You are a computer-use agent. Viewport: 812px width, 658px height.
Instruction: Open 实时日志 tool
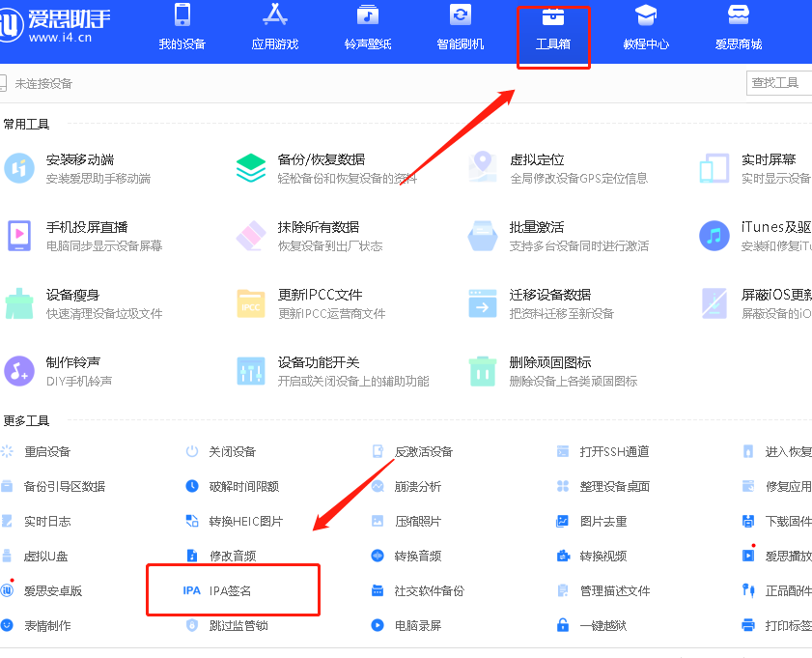(x=37, y=521)
